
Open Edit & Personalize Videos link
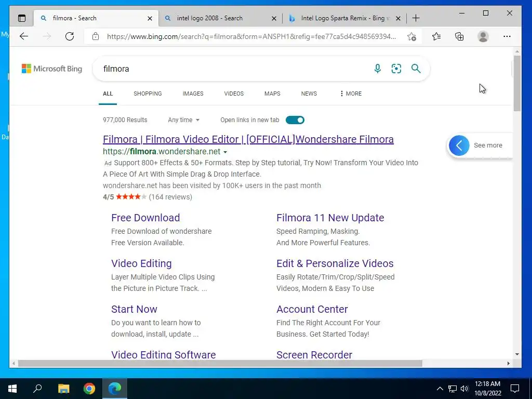point(335,263)
